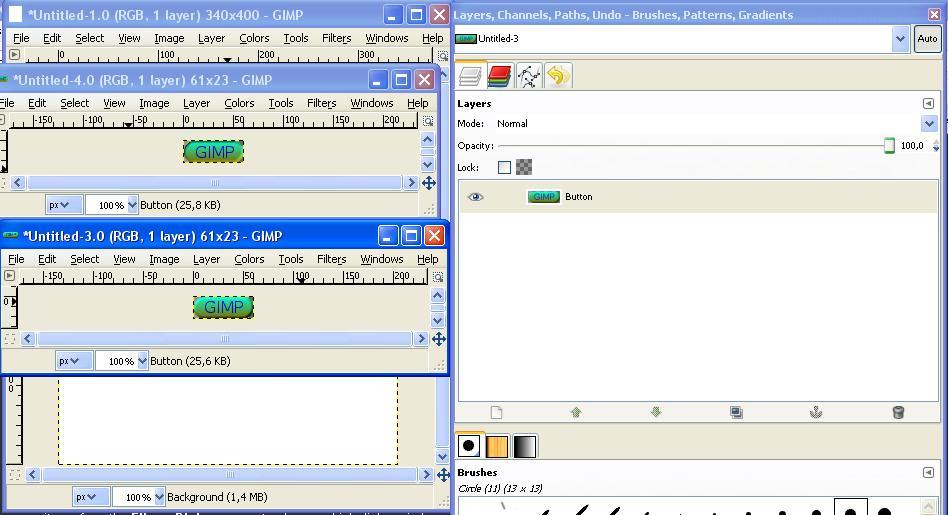948x515 pixels.
Task: Click scroll down arrow in Untitled-4.0 window
Action: [427, 164]
